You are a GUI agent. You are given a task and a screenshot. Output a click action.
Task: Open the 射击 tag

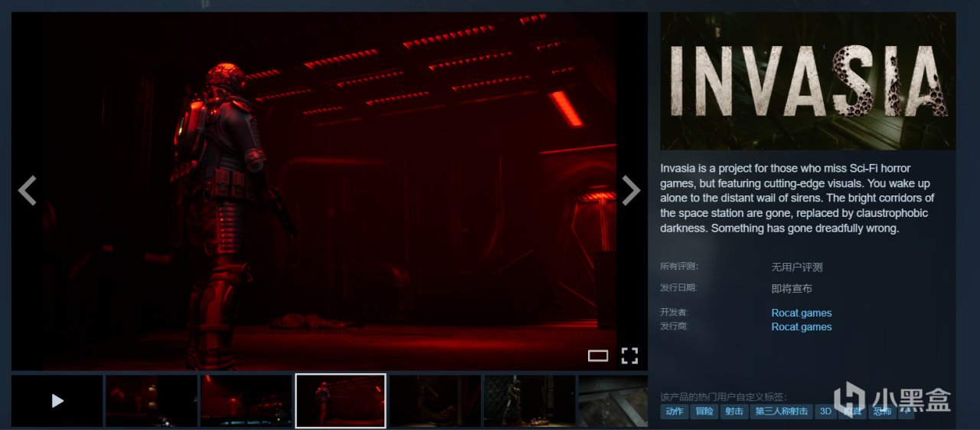tap(734, 412)
